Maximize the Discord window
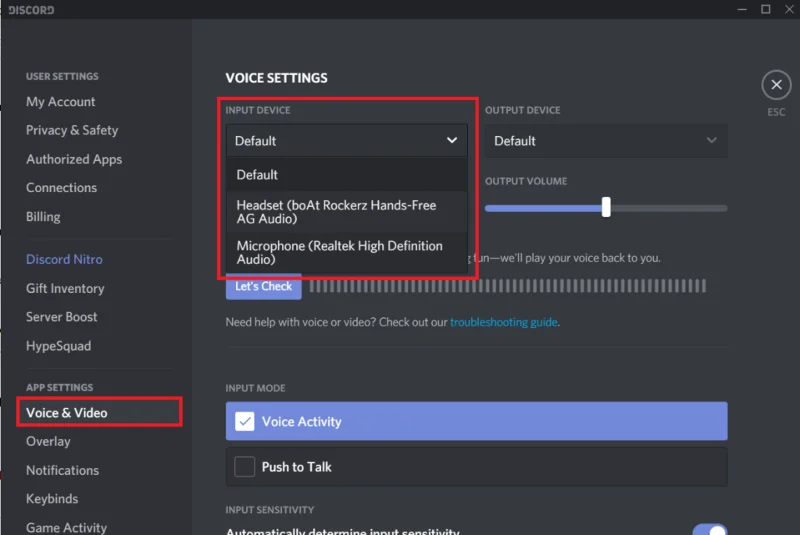Viewport: 800px width, 535px height. click(765, 9)
